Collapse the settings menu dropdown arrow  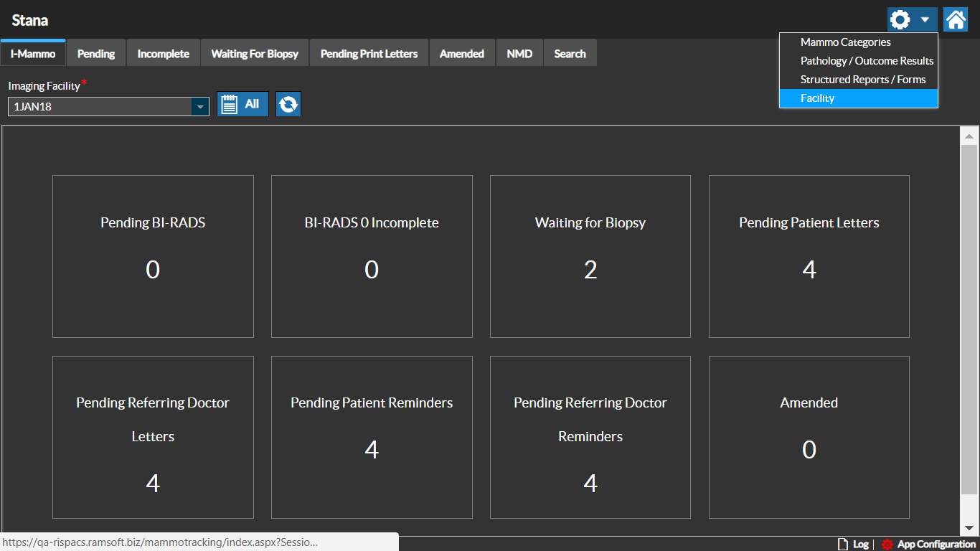coord(925,19)
